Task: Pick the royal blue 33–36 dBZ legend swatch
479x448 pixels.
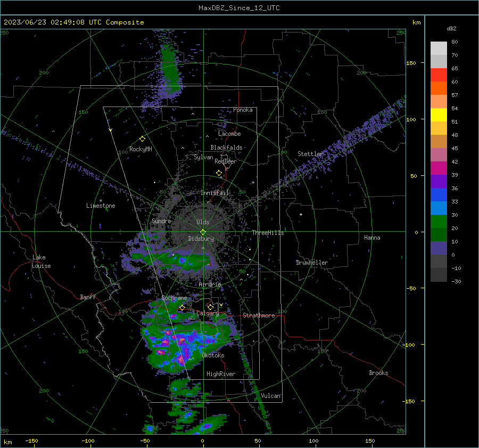Action: pos(439,195)
